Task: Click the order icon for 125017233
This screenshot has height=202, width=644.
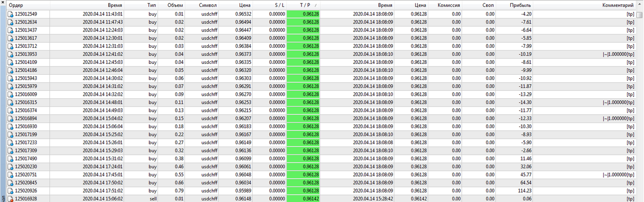Action: point(10,142)
